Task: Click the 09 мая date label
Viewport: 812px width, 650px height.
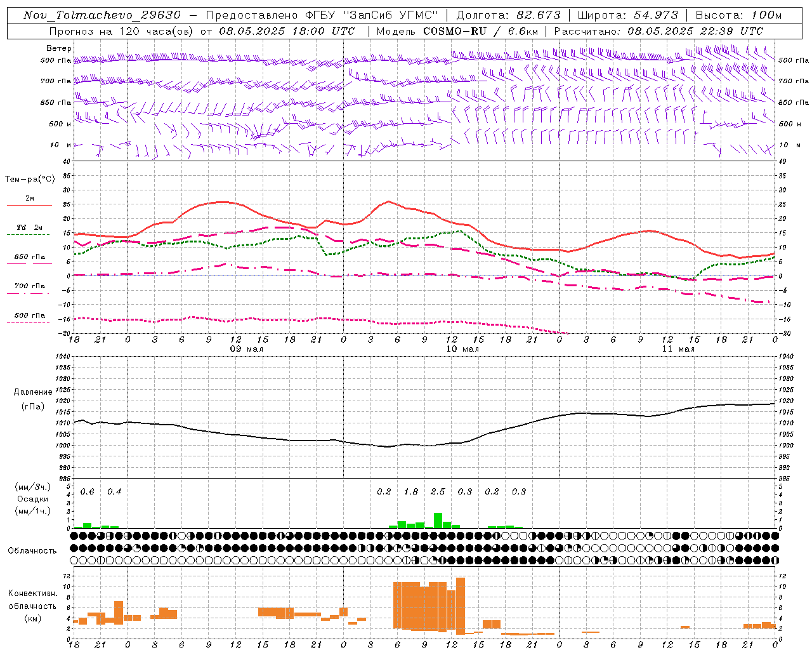Action: pos(247,348)
